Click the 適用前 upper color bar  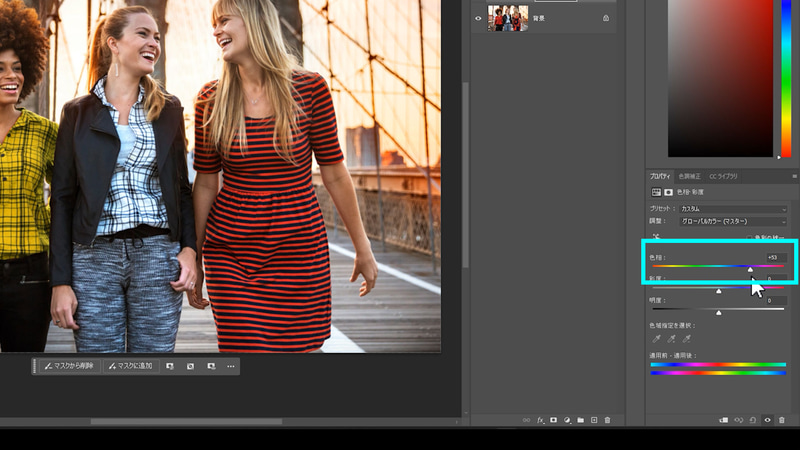[718, 365]
